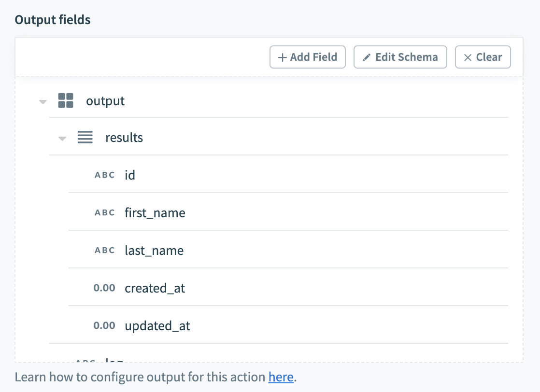
Task: Open the 'here' documentation link
Action: (281, 377)
